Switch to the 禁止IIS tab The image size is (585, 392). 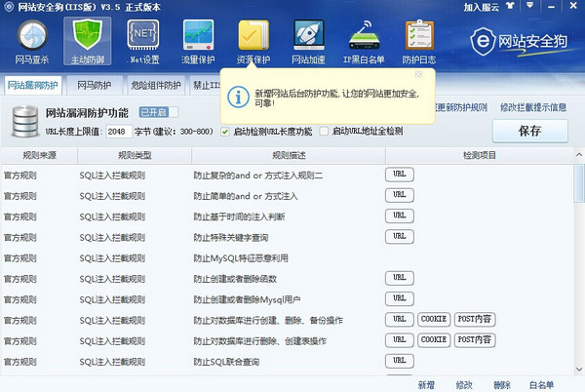(206, 86)
